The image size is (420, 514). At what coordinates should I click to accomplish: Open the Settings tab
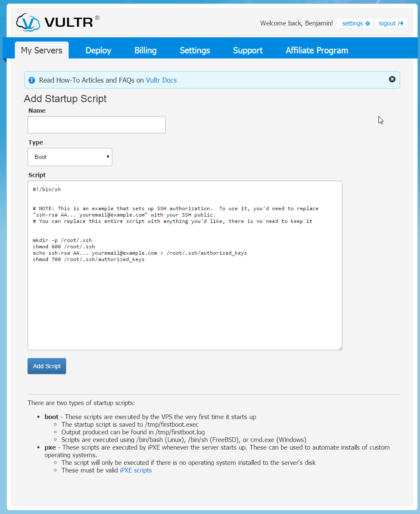(x=195, y=50)
